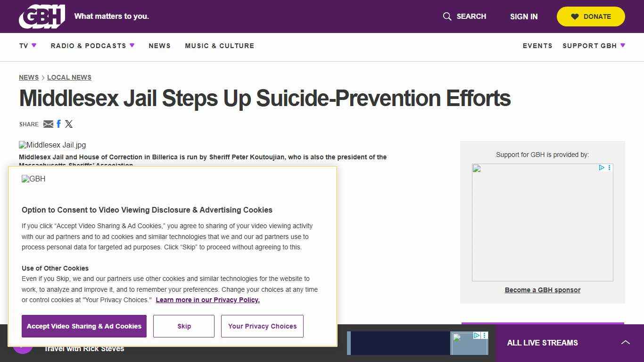Click the three-dots icon on the sidebar ad
The image size is (644, 362).
coord(609,168)
